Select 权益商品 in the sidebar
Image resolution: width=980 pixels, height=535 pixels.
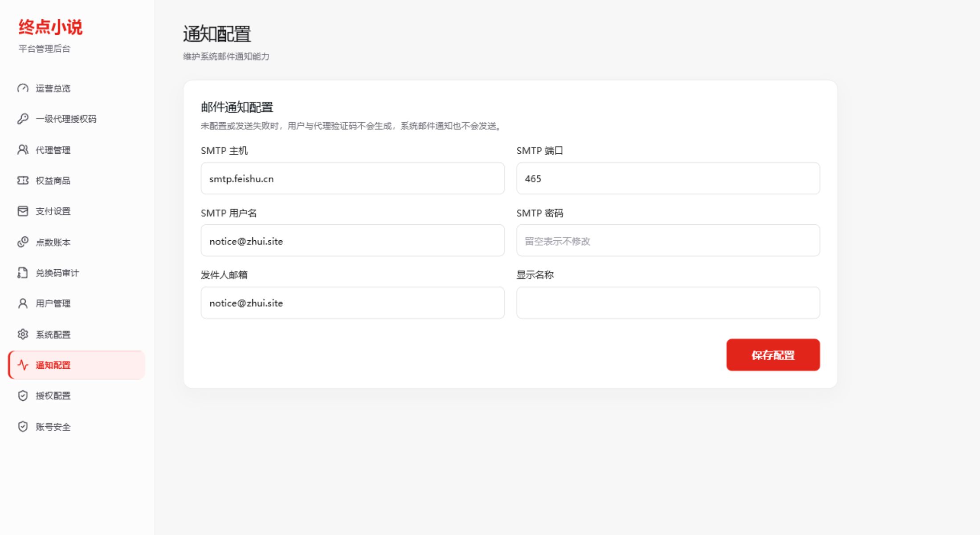77,180
